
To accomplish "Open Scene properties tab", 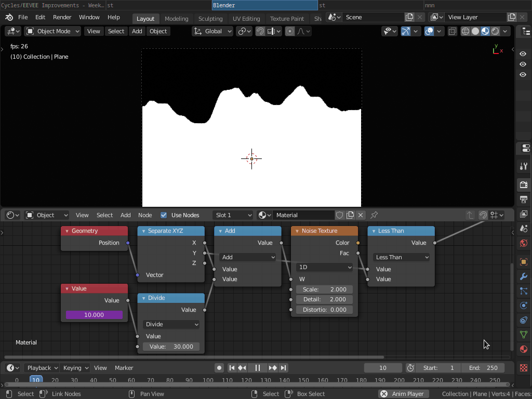I will pyautogui.click(x=524, y=229).
